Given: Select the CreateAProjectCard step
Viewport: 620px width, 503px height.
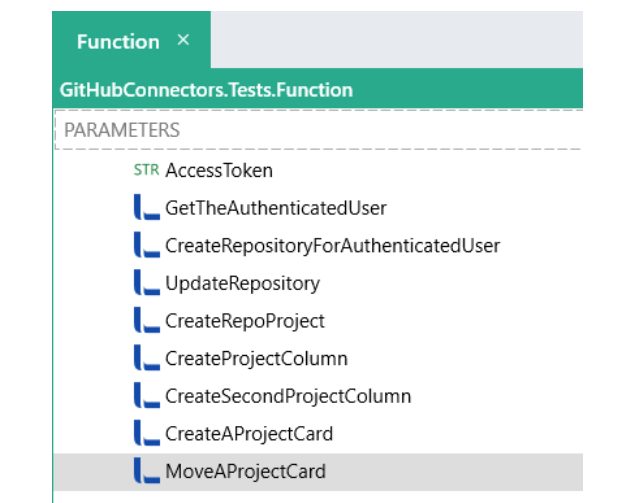Looking at the screenshot, I should click(249, 434).
